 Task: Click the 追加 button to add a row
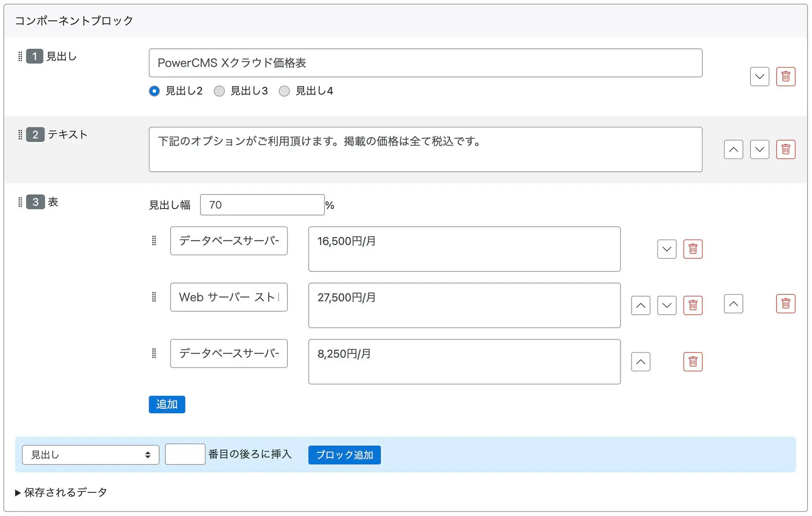(167, 404)
